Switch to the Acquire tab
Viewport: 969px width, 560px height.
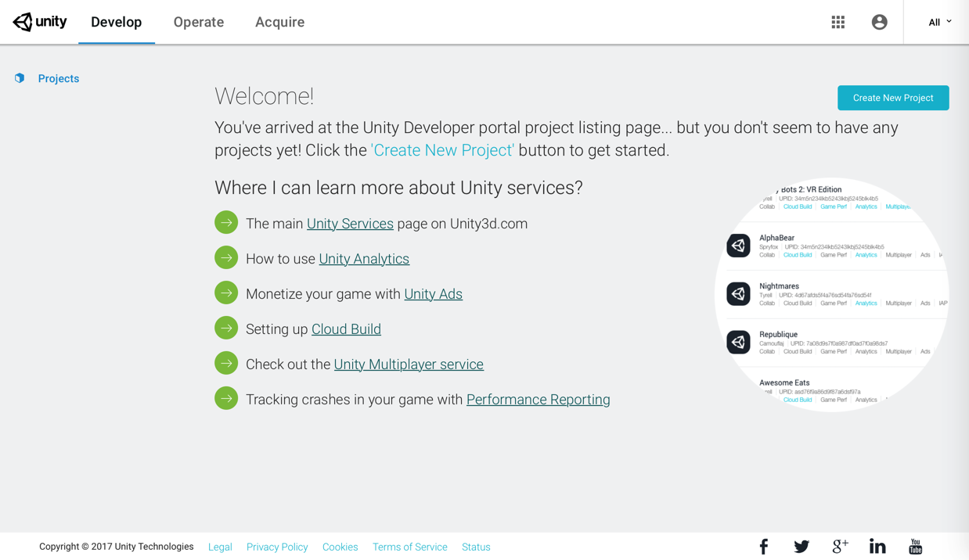pos(279,22)
